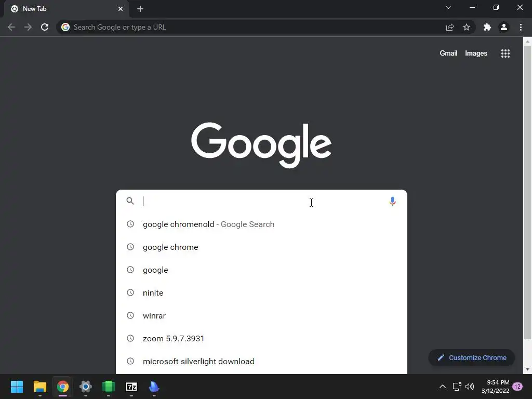Viewport: 532px width, 399px height.
Task: Open the tab search dropdown arrow
Action: tap(448, 7)
